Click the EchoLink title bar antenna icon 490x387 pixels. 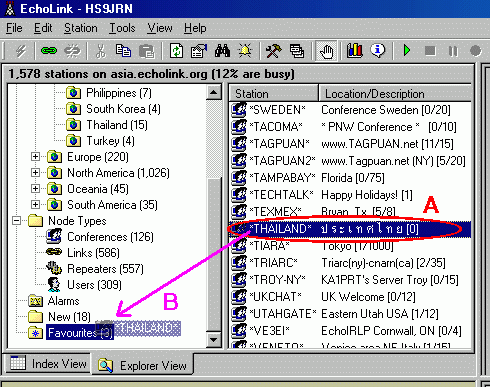(x=10, y=8)
